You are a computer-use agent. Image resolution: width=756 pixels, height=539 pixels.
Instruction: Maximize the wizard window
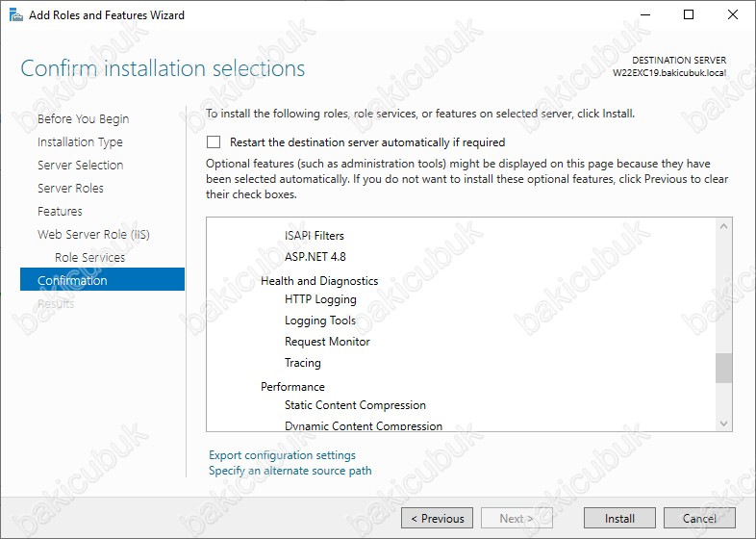pos(689,15)
